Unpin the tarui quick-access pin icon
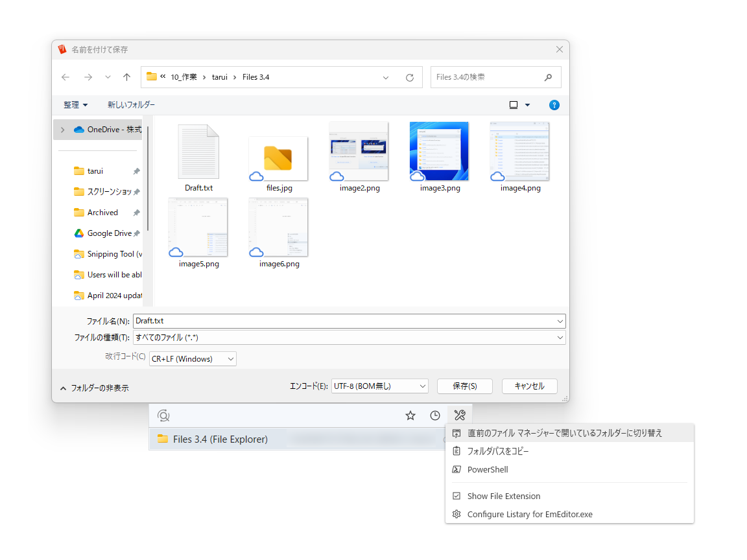Image resolution: width=747 pixels, height=560 pixels. (x=137, y=171)
